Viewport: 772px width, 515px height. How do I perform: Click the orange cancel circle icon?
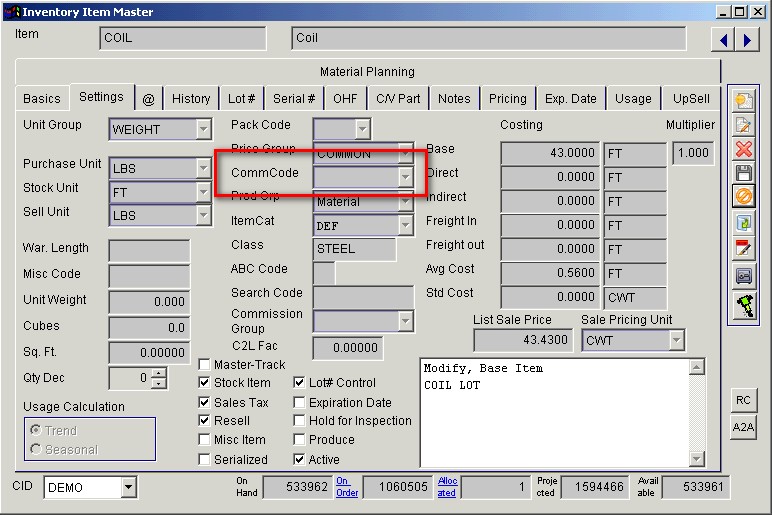click(743, 198)
